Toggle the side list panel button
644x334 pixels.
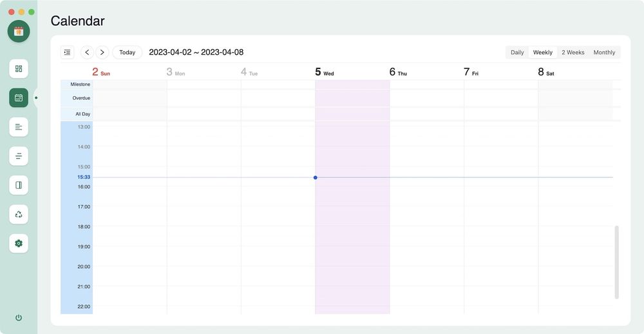[67, 52]
